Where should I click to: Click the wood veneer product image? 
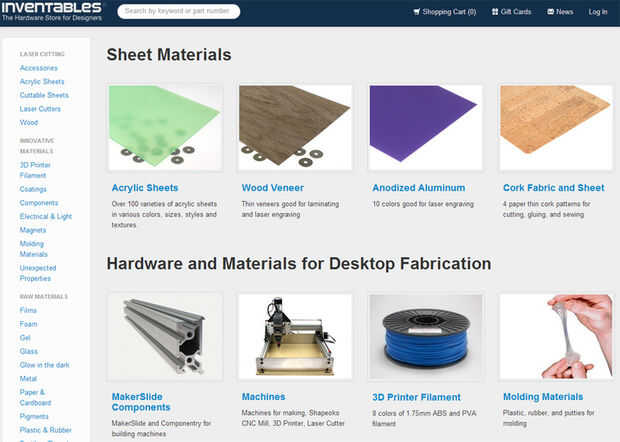click(295, 128)
